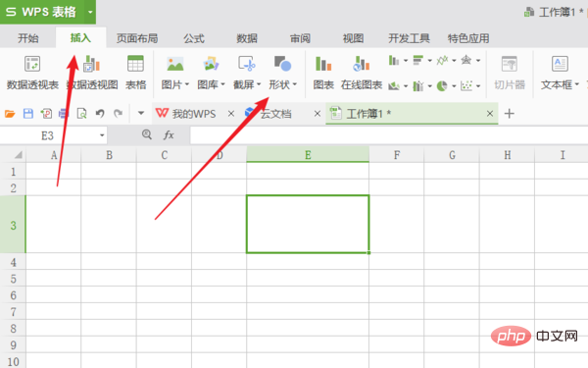Start a screenshot with 截屏 icon
Viewport: 588px width, 368px height.
click(247, 73)
